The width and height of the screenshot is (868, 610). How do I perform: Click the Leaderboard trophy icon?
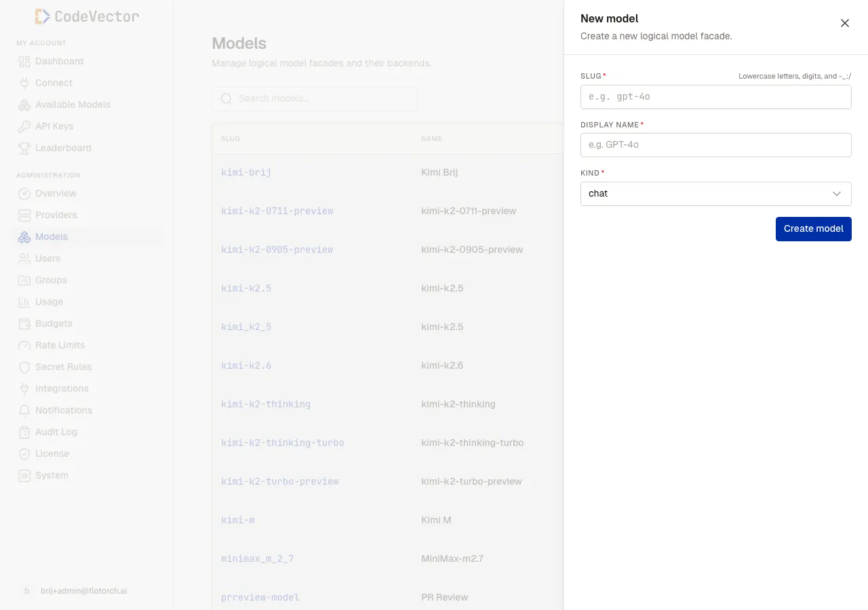pos(24,148)
